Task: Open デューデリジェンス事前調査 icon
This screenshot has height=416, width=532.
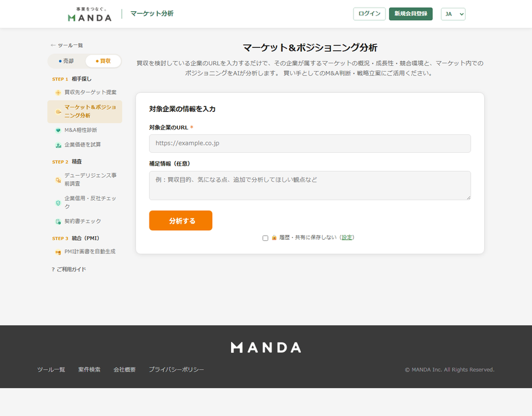Action: 58,180
